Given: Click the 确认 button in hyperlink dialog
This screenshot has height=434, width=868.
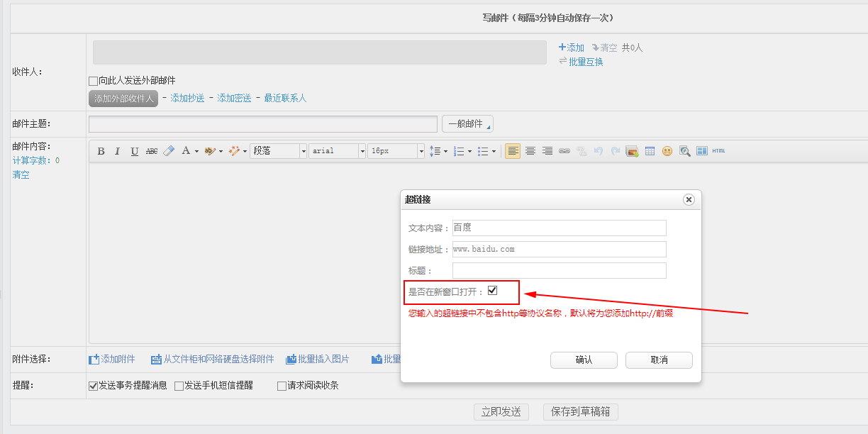Looking at the screenshot, I should (584, 360).
